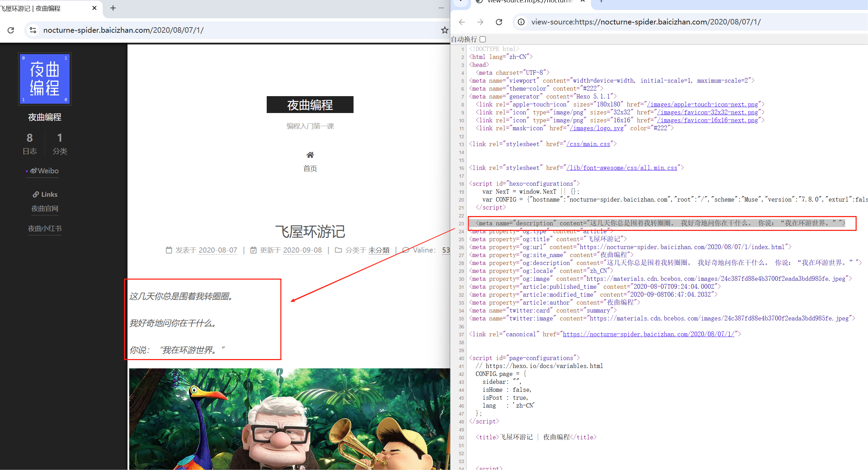This screenshot has width=868, height=470.
Task: Click the 未分类 category link
Action: pos(379,250)
